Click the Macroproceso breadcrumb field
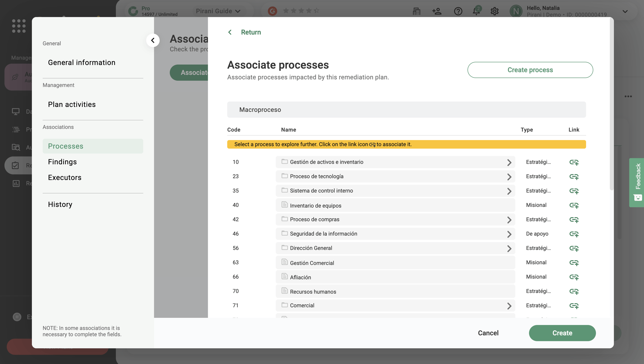 (406, 109)
